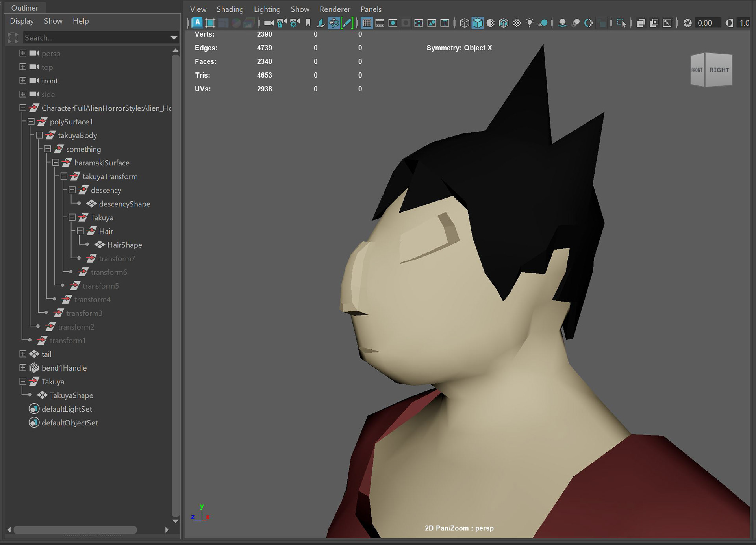The width and height of the screenshot is (756, 545).
Task: Enable Use All Lights bulb icon
Action: [x=530, y=23]
